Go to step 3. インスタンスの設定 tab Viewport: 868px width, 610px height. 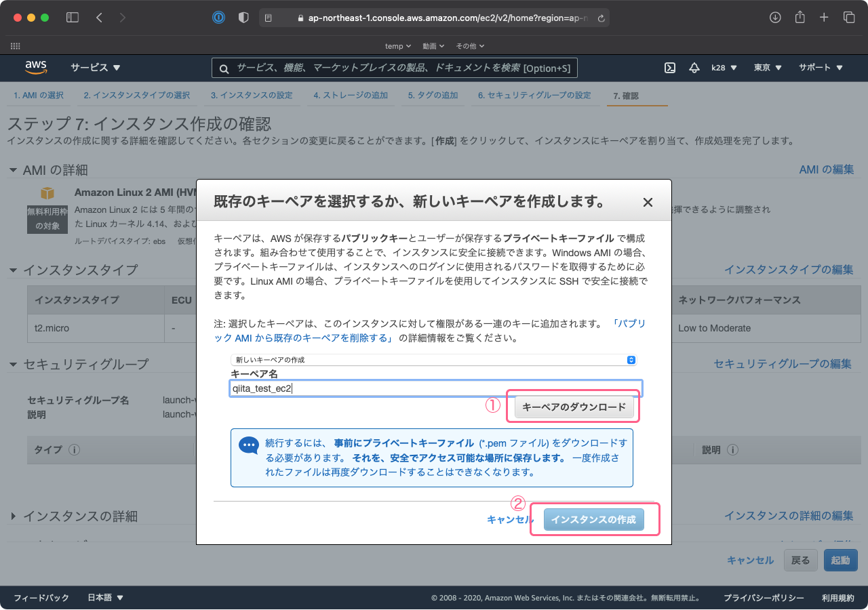pos(252,96)
